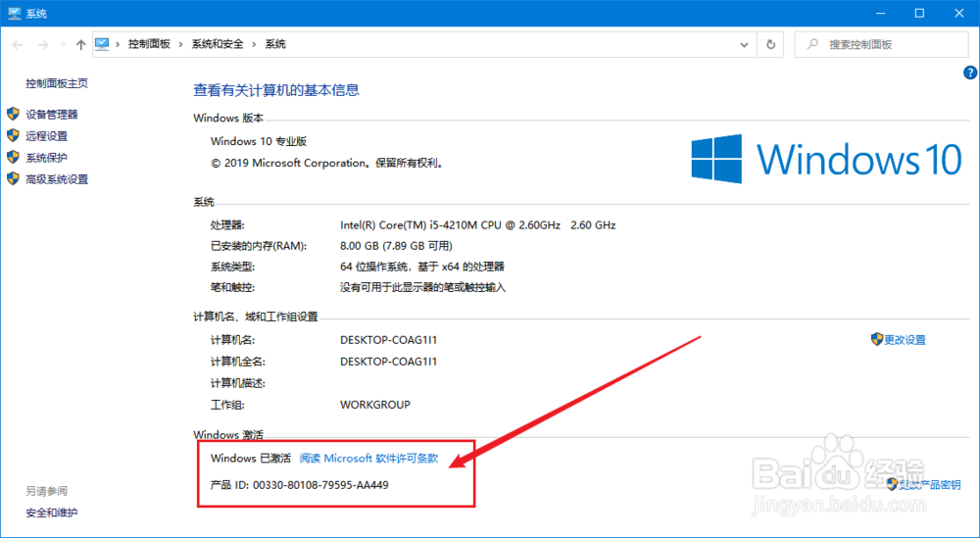Click 更改设置 link
Viewport: 980px width, 538px height.
coord(905,340)
